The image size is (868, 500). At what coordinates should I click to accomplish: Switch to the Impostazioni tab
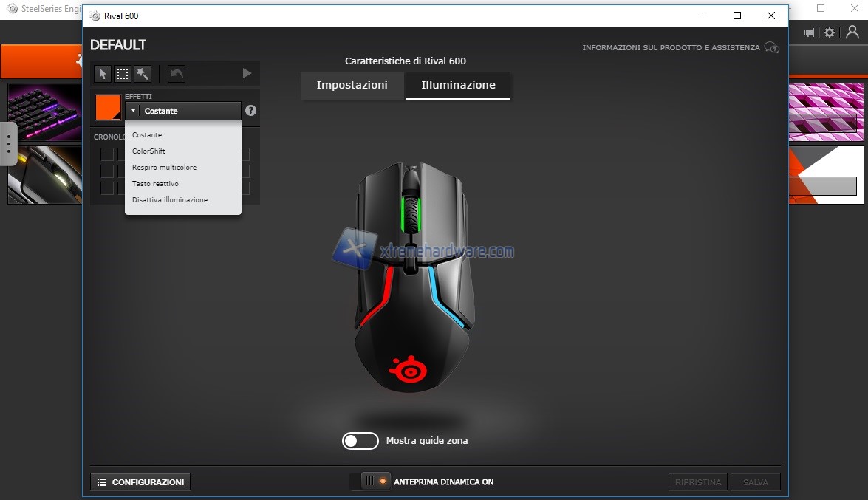point(352,85)
